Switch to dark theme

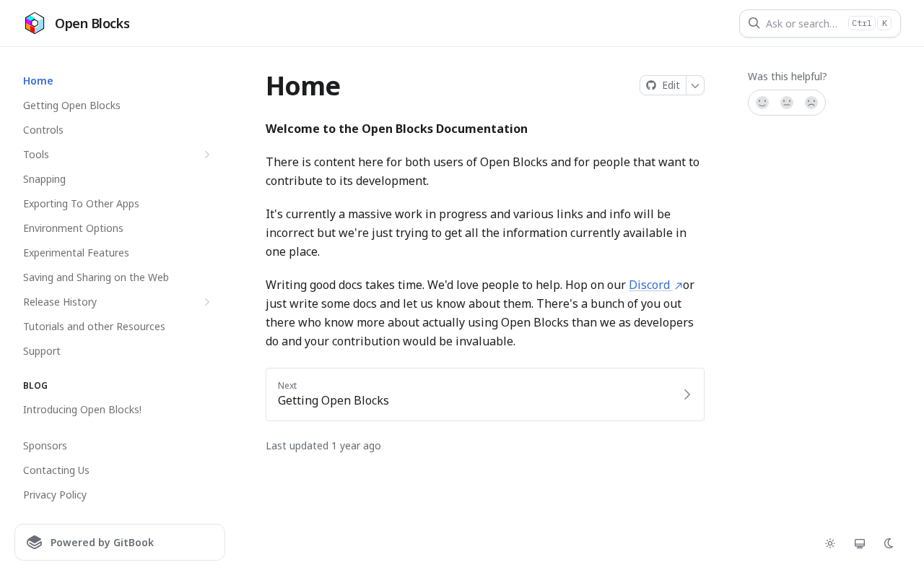(x=889, y=543)
